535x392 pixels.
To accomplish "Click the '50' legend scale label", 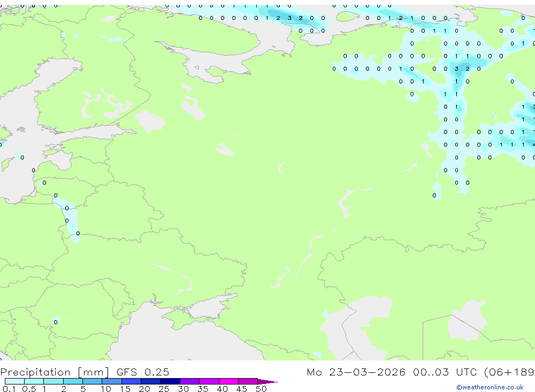I will click(261, 389).
